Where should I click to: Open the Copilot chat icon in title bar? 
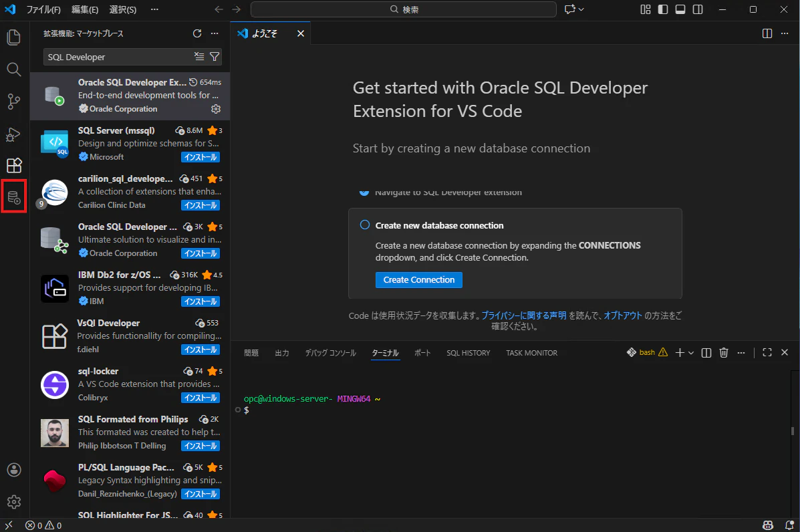(570, 9)
